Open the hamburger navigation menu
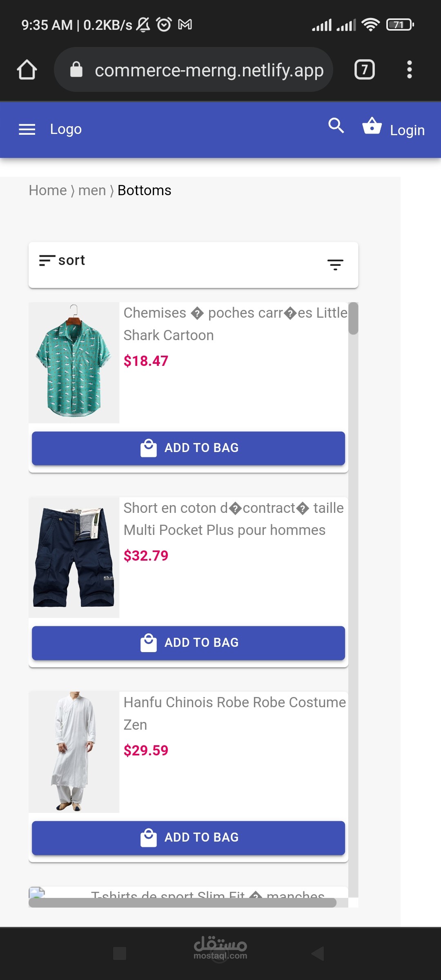441x980 pixels. click(27, 129)
